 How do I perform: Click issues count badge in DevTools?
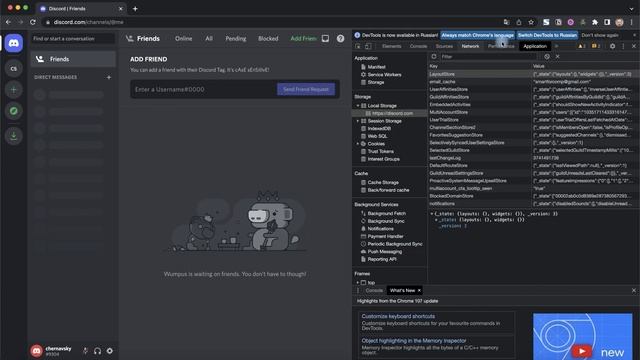coord(596,47)
